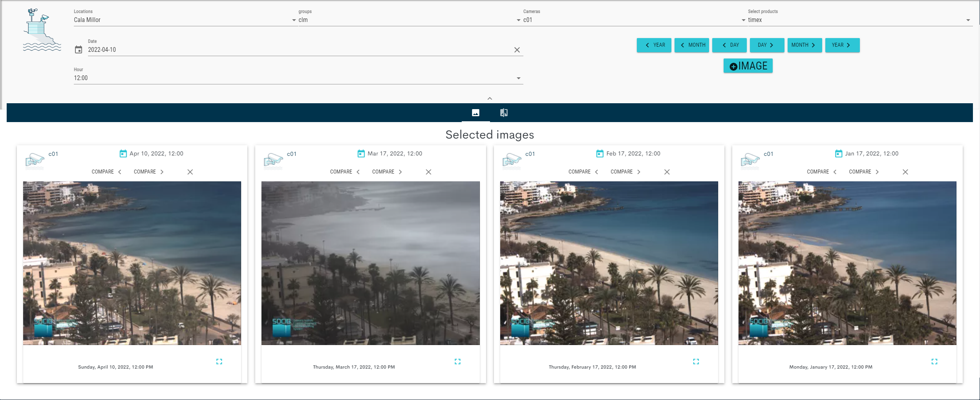Open the Cameras dropdown showing c01
This screenshot has height=400, width=980.
pyautogui.click(x=632, y=20)
